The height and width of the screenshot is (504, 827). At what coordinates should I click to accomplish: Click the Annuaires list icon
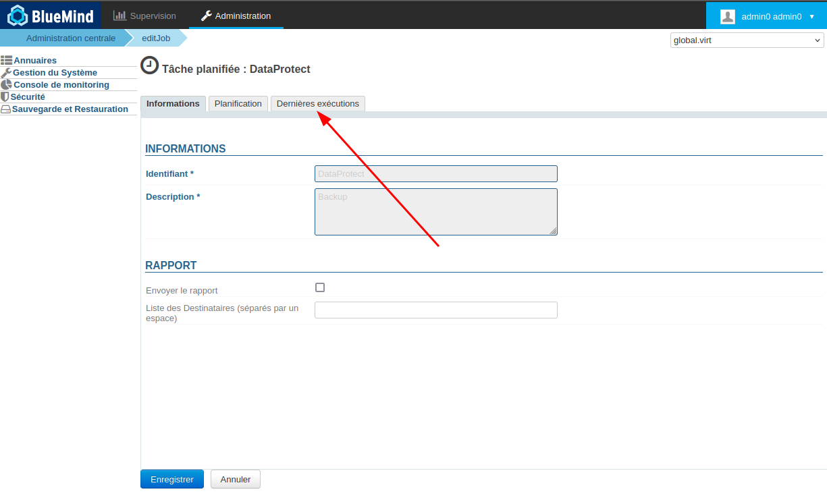click(x=6, y=61)
